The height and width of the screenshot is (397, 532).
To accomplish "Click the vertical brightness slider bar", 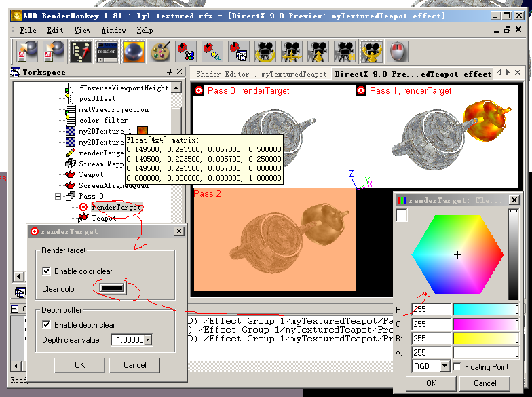I will pos(514,254).
